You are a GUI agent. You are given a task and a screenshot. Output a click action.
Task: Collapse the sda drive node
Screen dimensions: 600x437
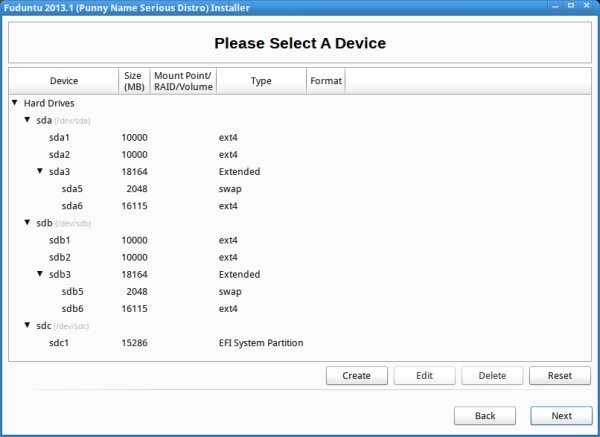27,120
